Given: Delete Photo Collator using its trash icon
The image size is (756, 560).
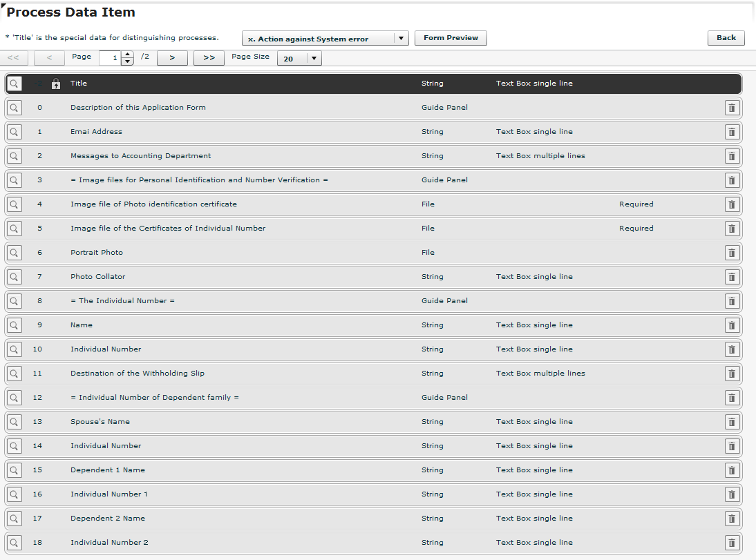Looking at the screenshot, I should pos(732,277).
